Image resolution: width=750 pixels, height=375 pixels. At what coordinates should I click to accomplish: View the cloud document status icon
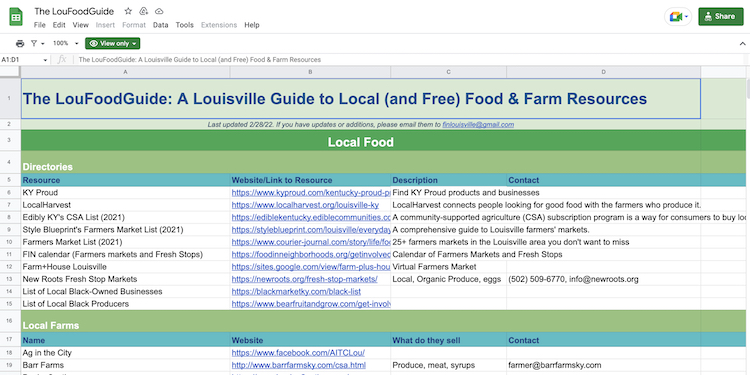point(159,11)
